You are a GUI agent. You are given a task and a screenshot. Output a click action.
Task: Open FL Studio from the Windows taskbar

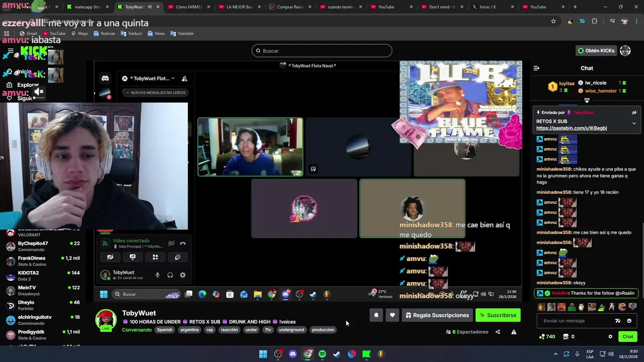click(381, 354)
